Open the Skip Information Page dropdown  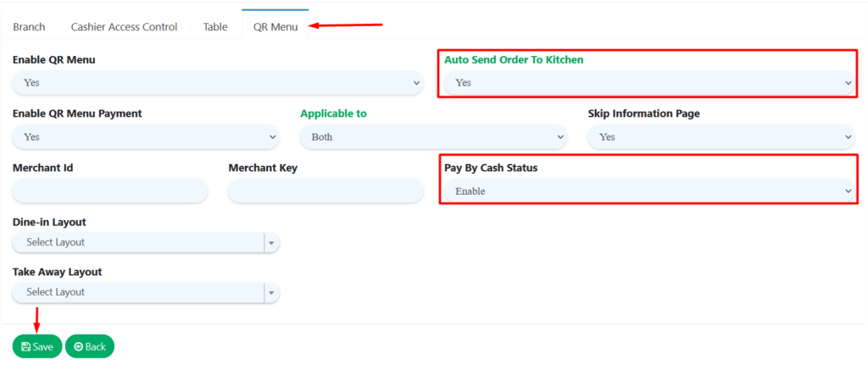721,137
